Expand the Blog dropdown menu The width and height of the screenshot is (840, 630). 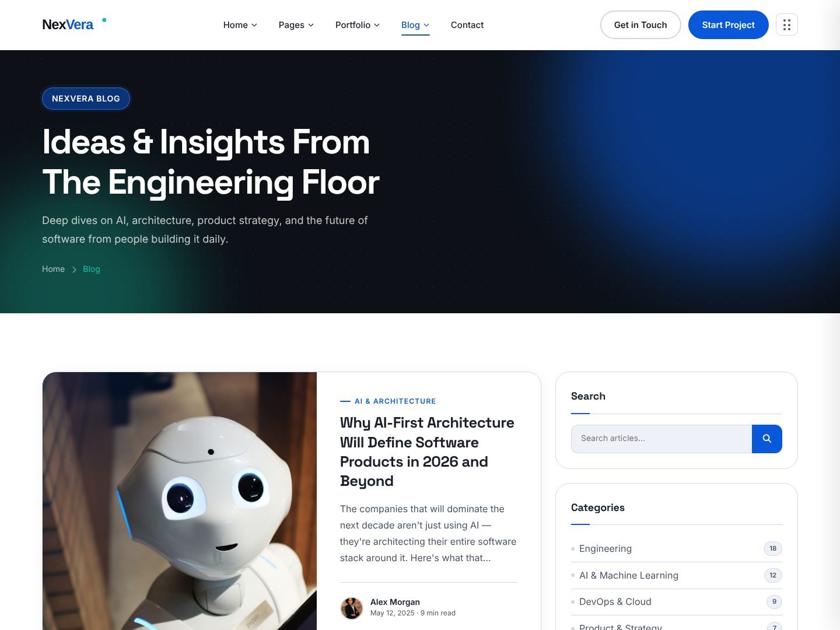[x=415, y=24]
